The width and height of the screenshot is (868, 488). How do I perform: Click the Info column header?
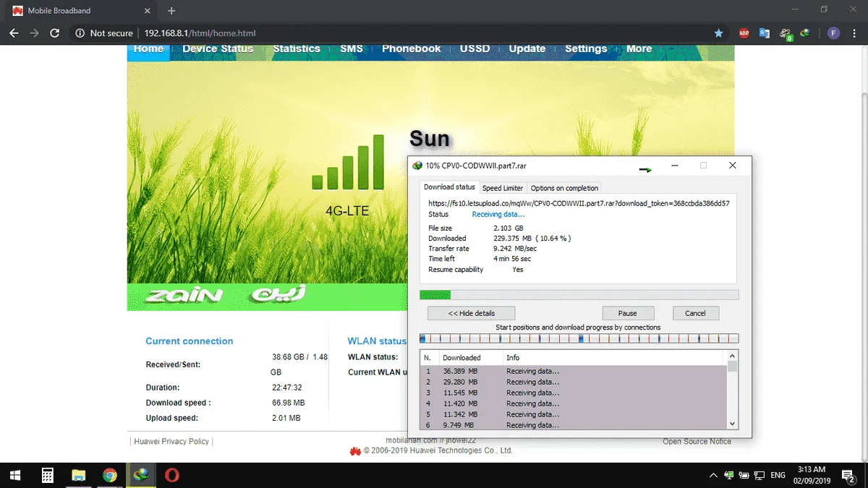tap(612, 358)
